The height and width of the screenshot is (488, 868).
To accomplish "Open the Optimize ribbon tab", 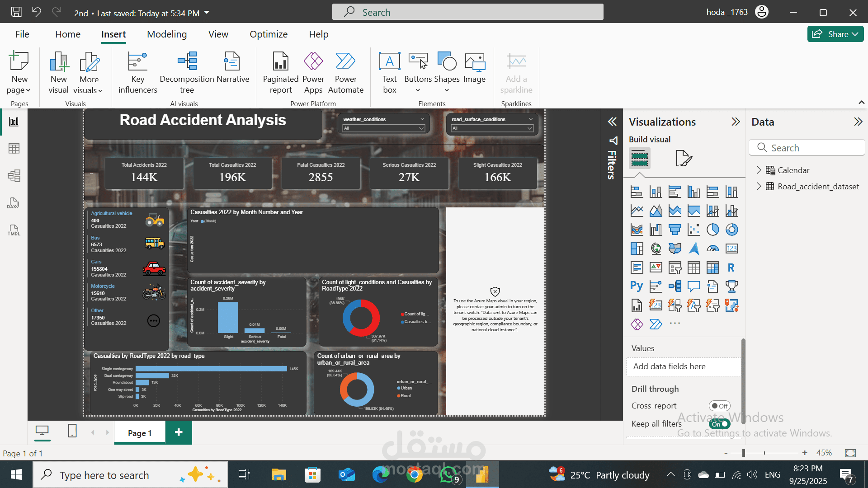I will click(x=269, y=34).
